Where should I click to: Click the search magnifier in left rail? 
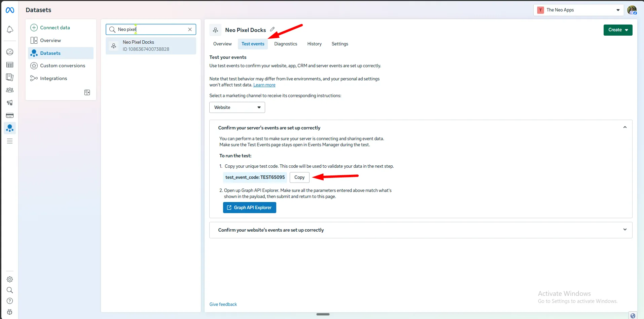(x=10, y=290)
